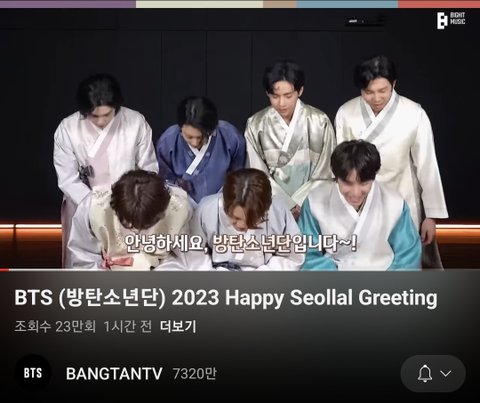480x403 pixels.
Task: Click the notification bell icon
Action: click(x=425, y=373)
